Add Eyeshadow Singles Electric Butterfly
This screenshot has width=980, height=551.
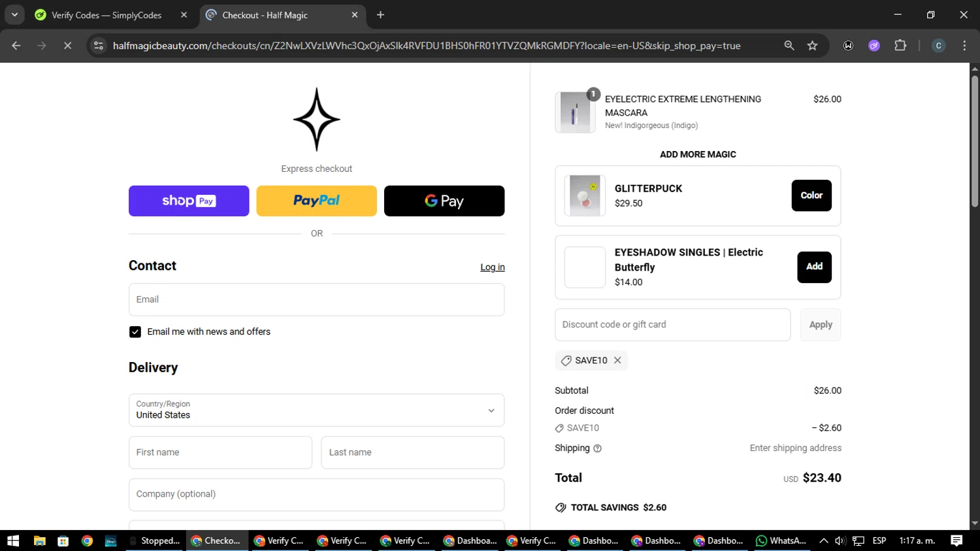tap(814, 267)
